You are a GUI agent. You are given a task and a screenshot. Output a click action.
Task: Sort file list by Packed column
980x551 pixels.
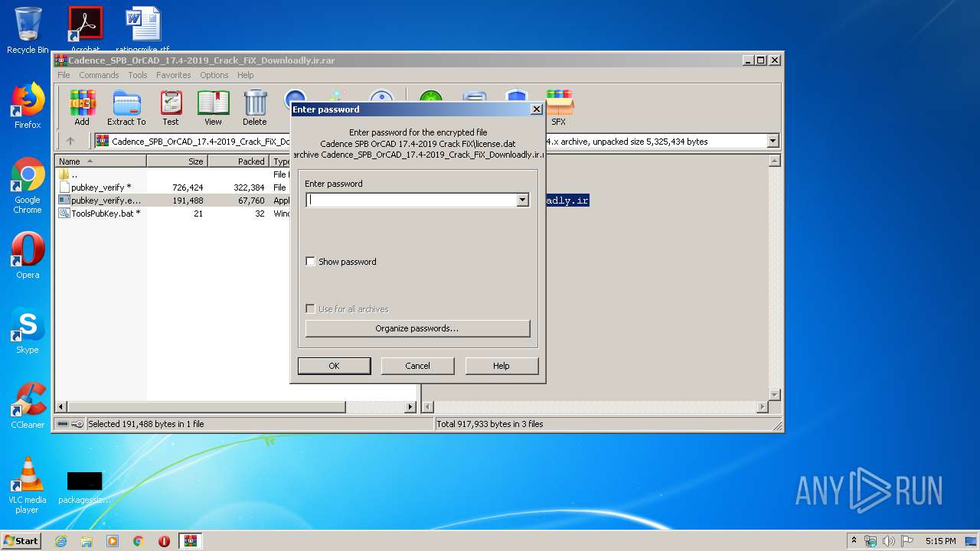[239, 161]
